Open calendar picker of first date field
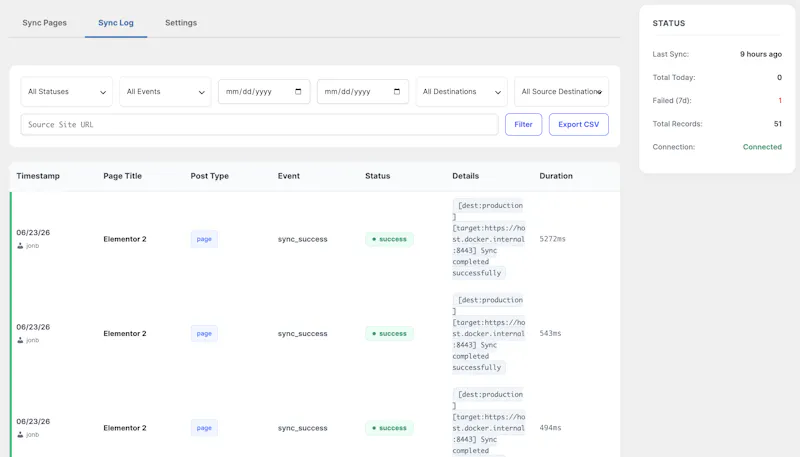 (298, 92)
